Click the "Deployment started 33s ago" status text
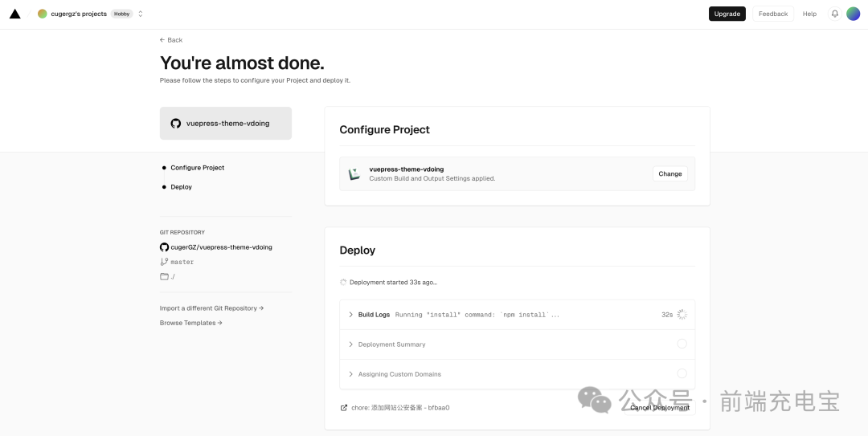 [393, 282]
